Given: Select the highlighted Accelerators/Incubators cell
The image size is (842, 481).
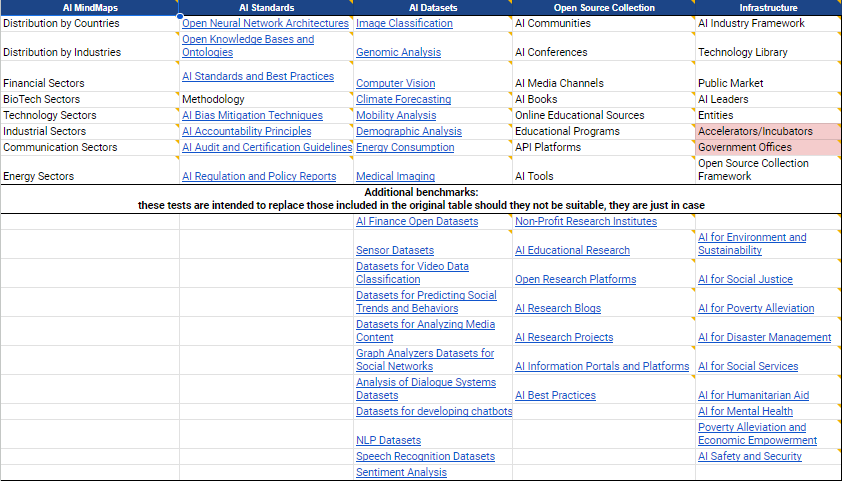Looking at the screenshot, I should (755, 131).
